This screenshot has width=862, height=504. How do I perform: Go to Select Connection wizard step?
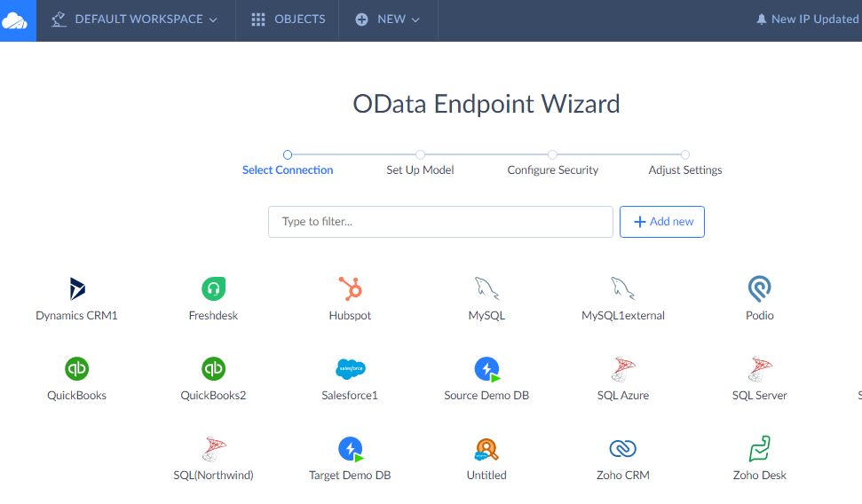pyautogui.click(x=288, y=169)
